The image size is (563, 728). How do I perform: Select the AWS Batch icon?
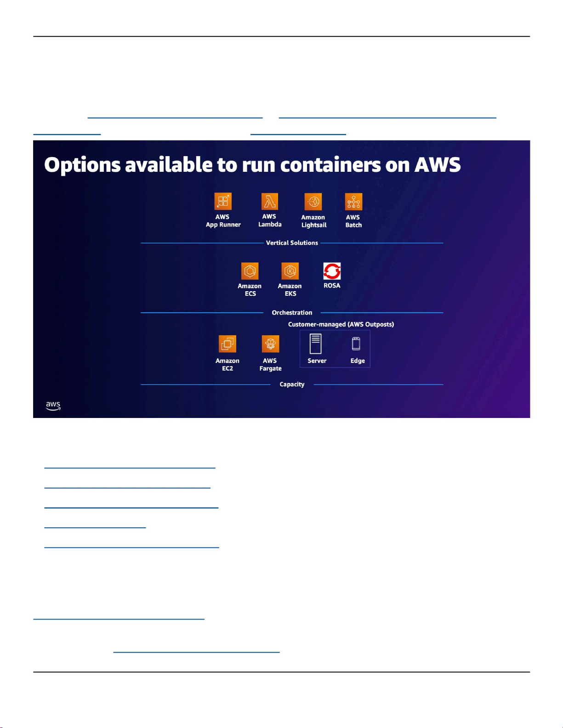click(353, 202)
